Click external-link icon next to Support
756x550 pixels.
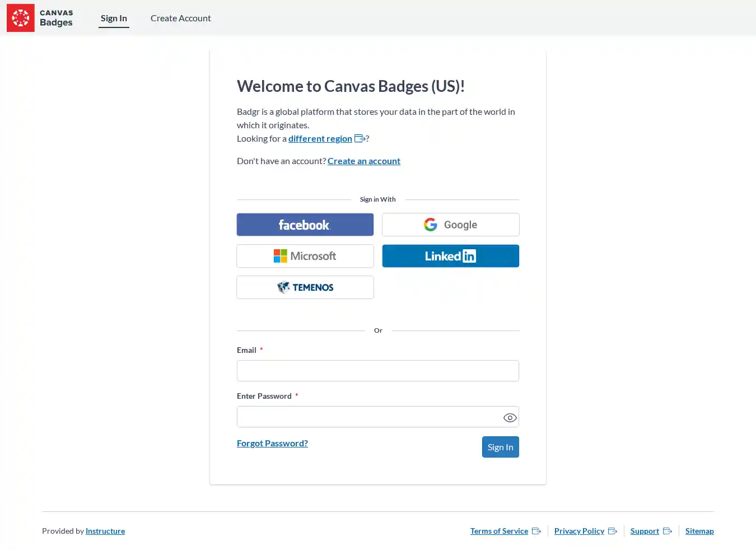(x=668, y=531)
